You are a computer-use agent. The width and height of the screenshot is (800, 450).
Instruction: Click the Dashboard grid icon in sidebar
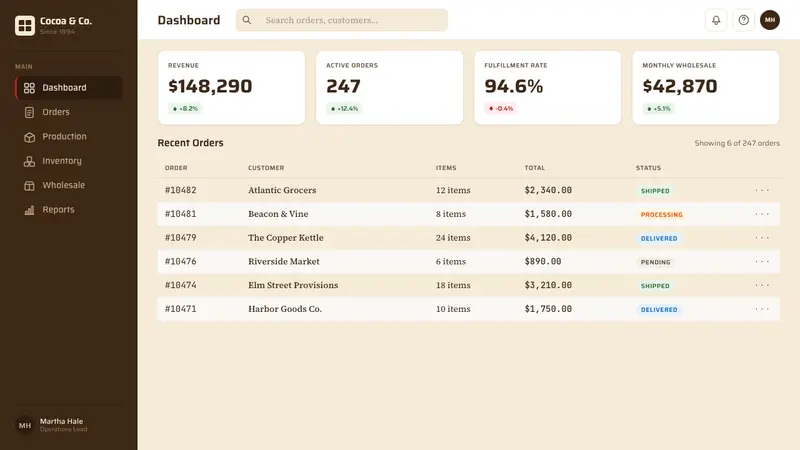(x=29, y=88)
